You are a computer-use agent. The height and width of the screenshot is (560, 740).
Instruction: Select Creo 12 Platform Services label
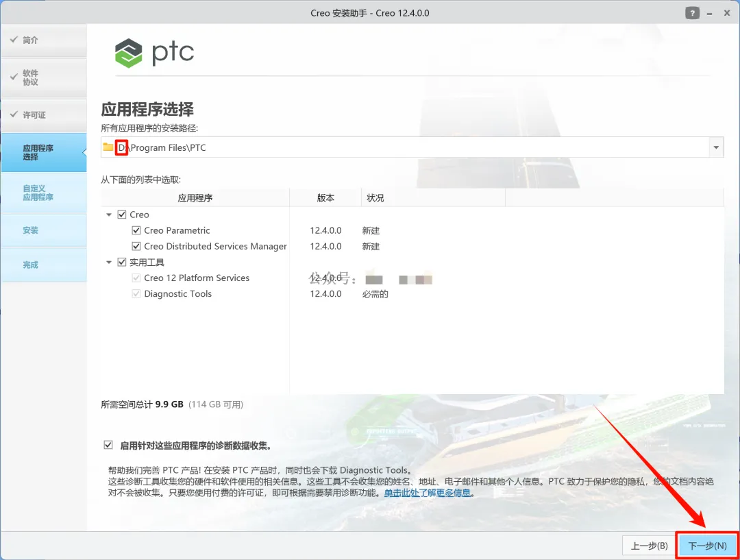pyautogui.click(x=197, y=278)
